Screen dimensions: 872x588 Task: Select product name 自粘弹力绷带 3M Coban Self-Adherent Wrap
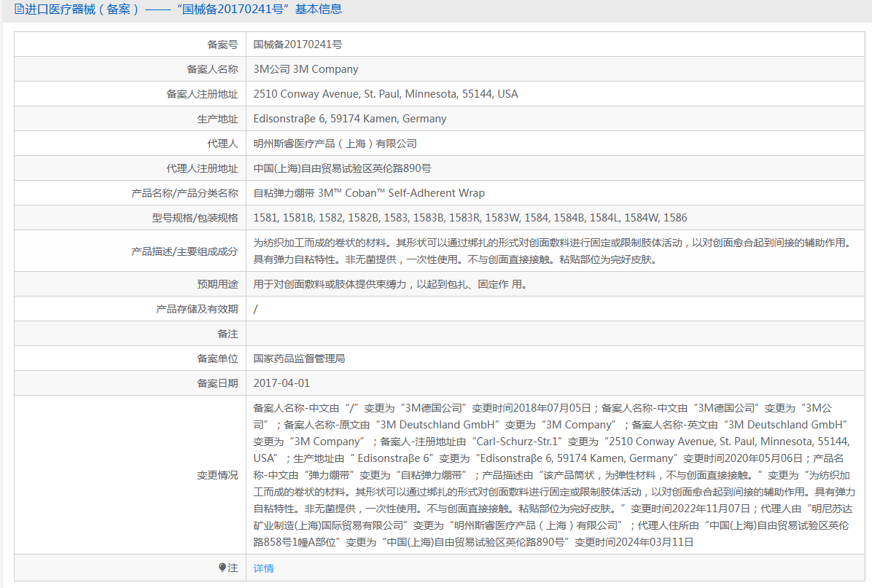[x=369, y=193]
